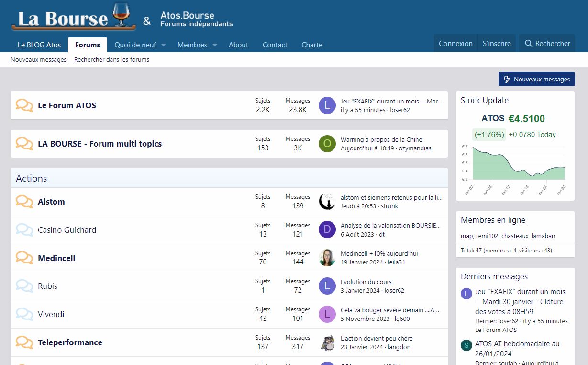Click S'inscrire to register
This screenshot has height=365, width=588.
coord(497,44)
